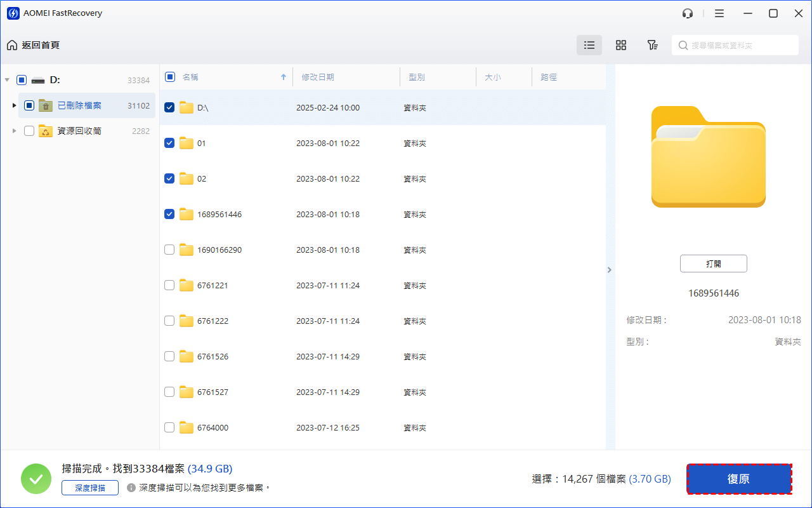Open the filter funnel icon
The height and width of the screenshot is (508, 812).
pos(652,45)
